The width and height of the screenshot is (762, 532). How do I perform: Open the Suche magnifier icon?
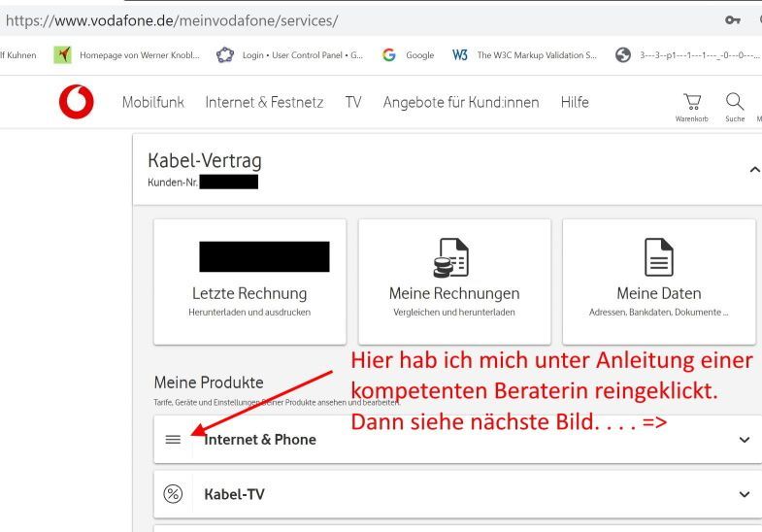click(734, 102)
